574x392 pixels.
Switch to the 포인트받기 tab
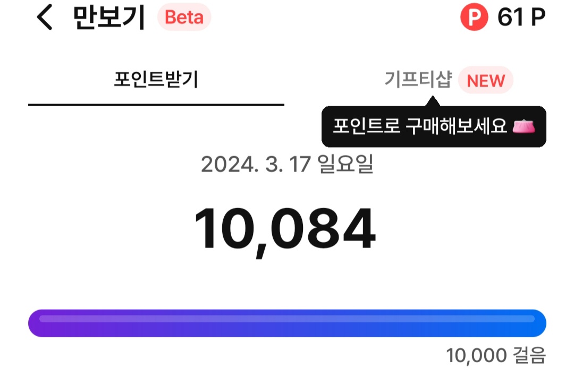click(x=156, y=80)
